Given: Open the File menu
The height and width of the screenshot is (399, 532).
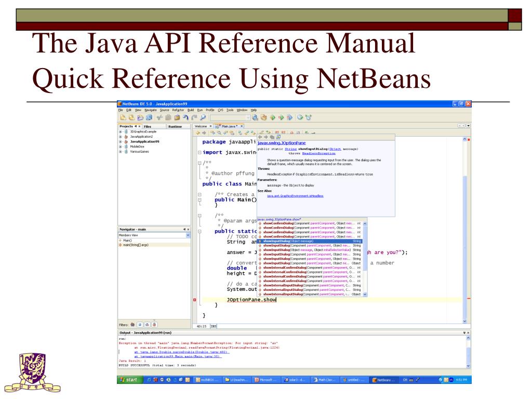Looking at the screenshot, I should point(121,110).
